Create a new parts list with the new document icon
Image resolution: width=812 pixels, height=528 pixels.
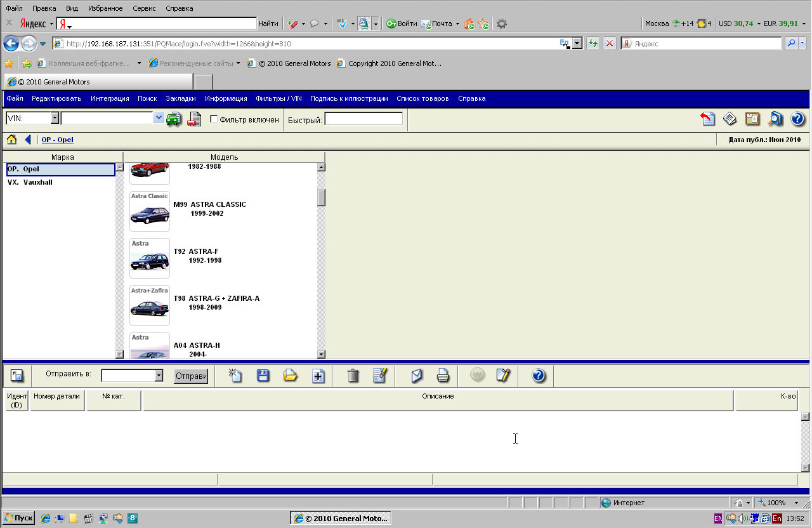pyautogui.click(x=235, y=376)
